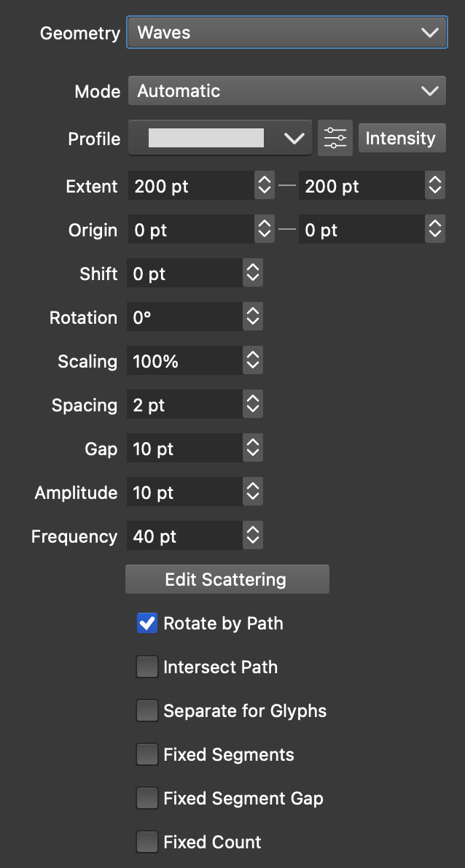This screenshot has width=465, height=868.
Task: Click the Frequency value stepper arrows
Action: [x=253, y=536]
